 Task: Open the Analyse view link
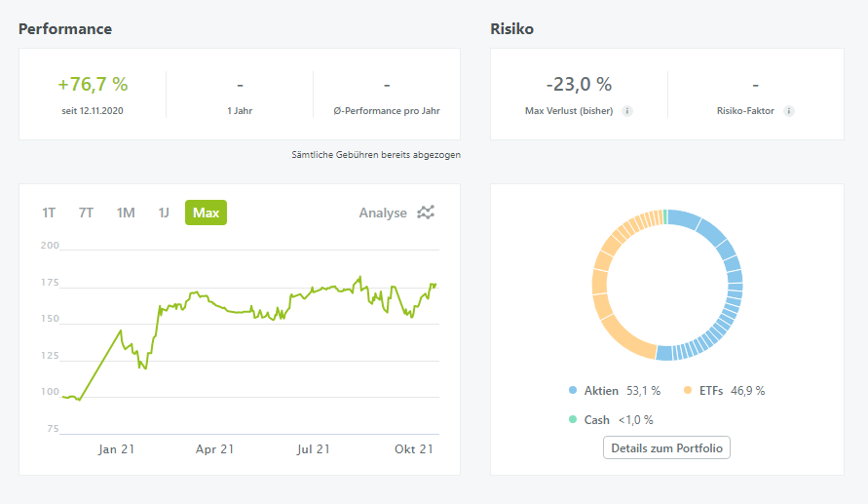click(x=383, y=213)
